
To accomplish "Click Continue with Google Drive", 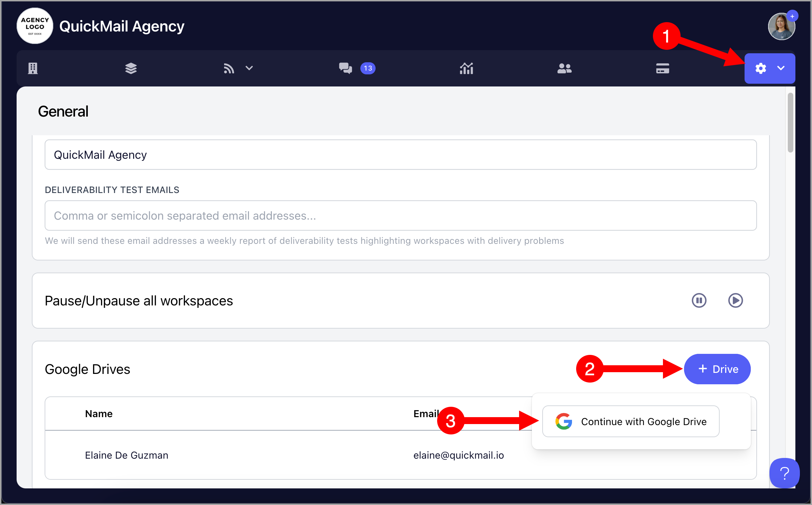I will coord(631,421).
